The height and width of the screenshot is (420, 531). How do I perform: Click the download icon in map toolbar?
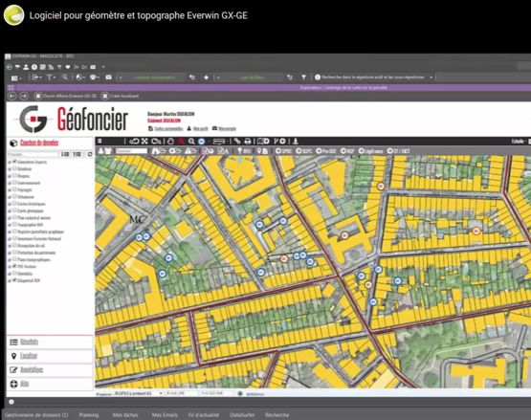pyautogui.click(x=296, y=141)
